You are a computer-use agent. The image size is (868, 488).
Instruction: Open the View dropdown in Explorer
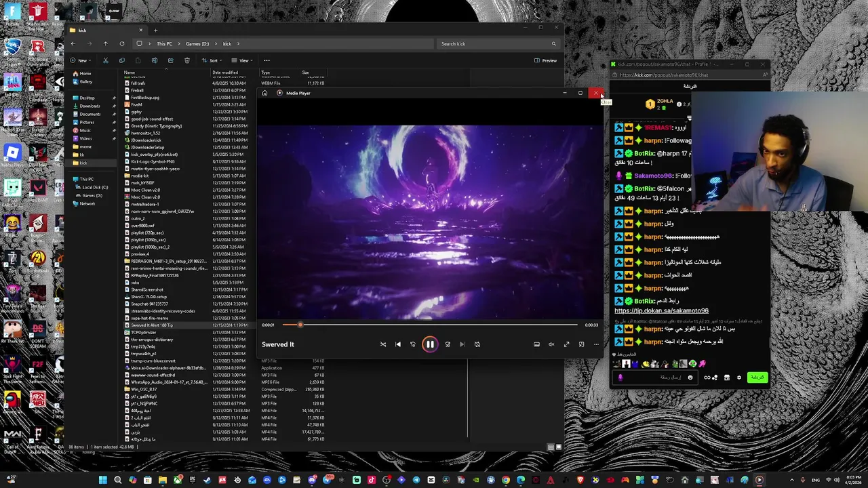pos(243,60)
